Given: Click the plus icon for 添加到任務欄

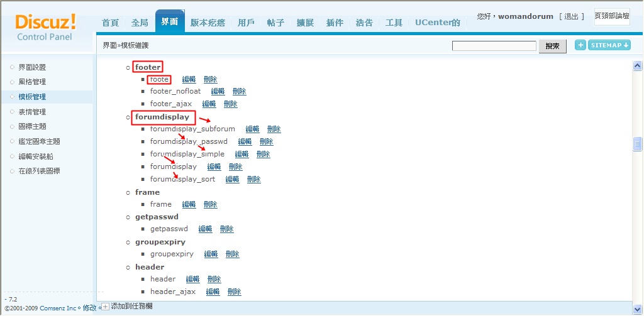Looking at the screenshot, I should [106, 307].
